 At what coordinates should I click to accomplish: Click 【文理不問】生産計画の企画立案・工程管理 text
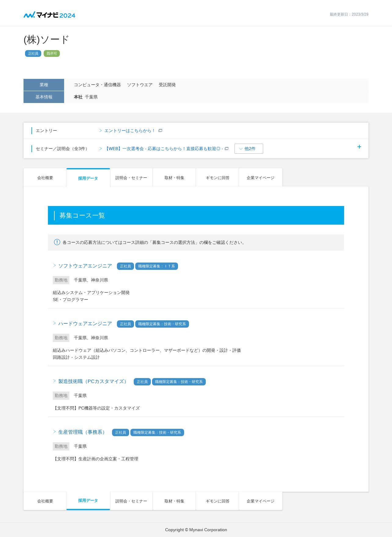click(x=96, y=459)
